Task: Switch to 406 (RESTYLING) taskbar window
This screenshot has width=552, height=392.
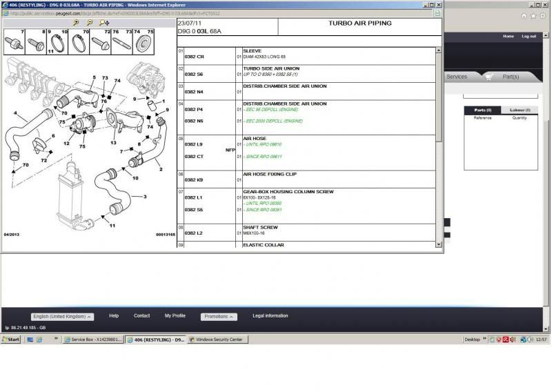Action: click(156, 340)
